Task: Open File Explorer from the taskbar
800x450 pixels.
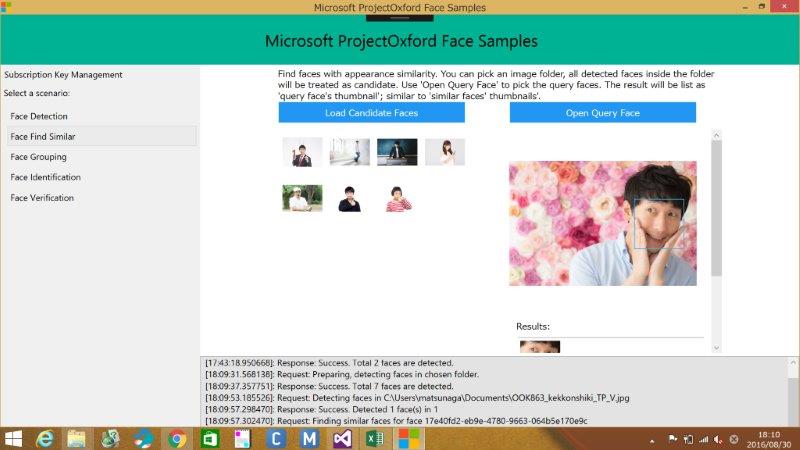Action: coord(77,439)
